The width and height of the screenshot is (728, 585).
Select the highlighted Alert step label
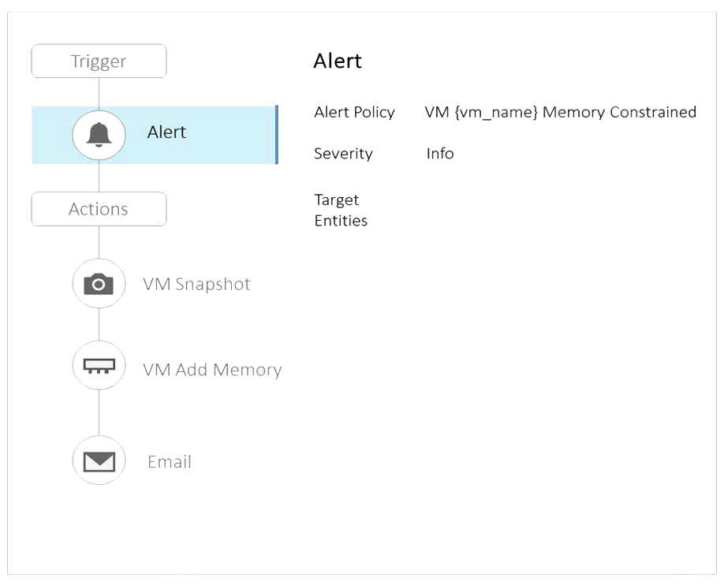click(x=166, y=132)
